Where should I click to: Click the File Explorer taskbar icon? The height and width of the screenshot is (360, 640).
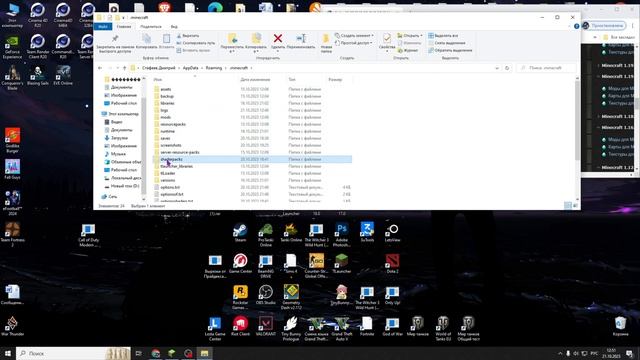point(204,353)
